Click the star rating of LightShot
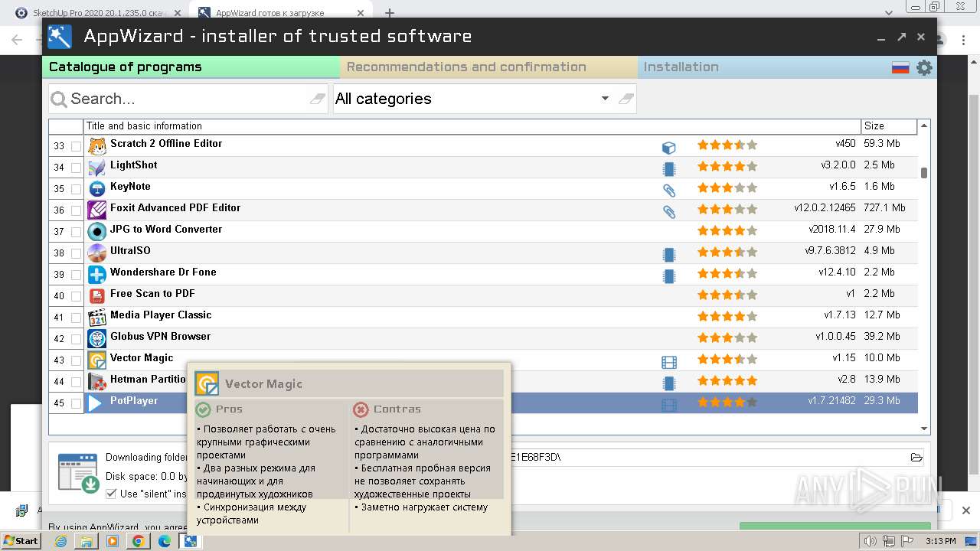 pos(727,166)
